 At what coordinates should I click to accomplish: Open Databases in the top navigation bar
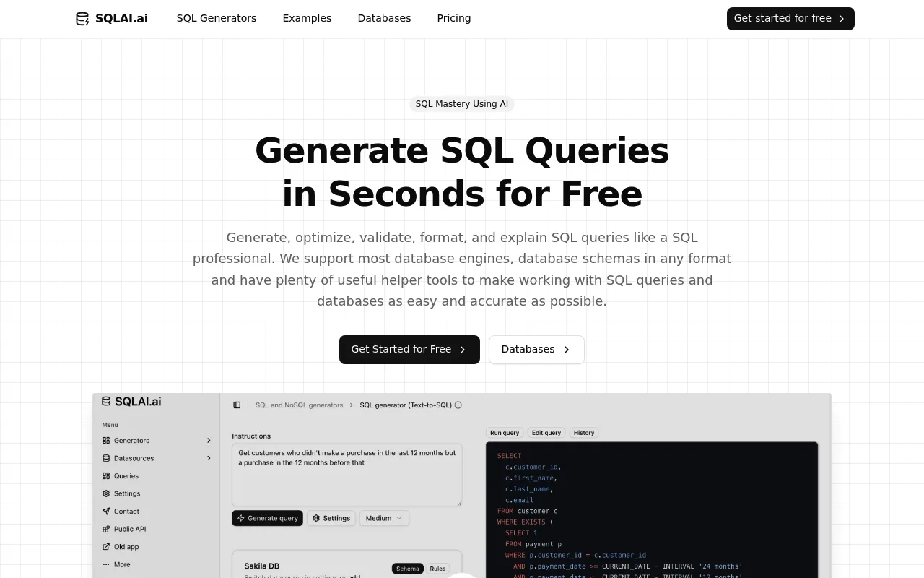click(x=384, y=18)
